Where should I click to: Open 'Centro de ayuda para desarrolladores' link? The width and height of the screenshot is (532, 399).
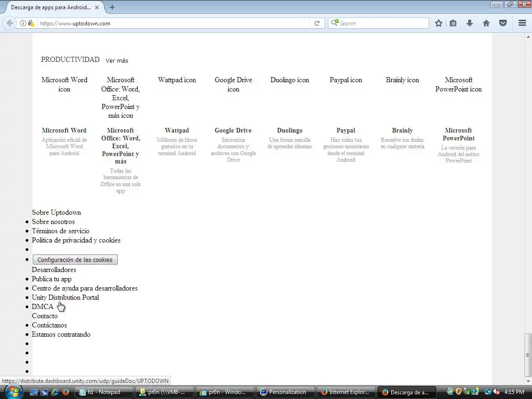(x=85, y=288)
